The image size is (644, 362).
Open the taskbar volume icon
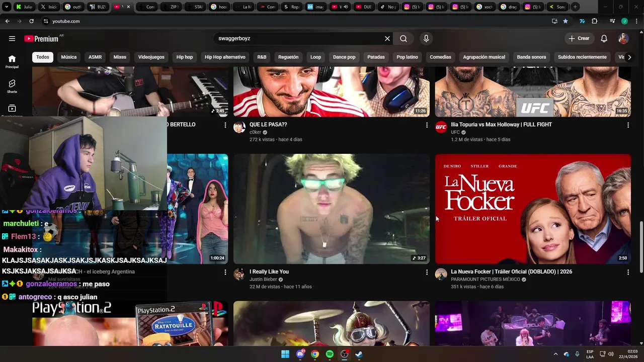coord(611,354)
